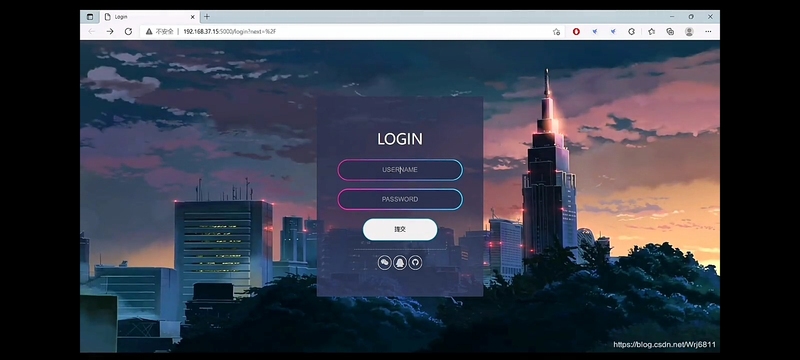Viewport: 800px width, 360px height.
Task: Click the not secure warning indicator
Action: coord(160,32)
